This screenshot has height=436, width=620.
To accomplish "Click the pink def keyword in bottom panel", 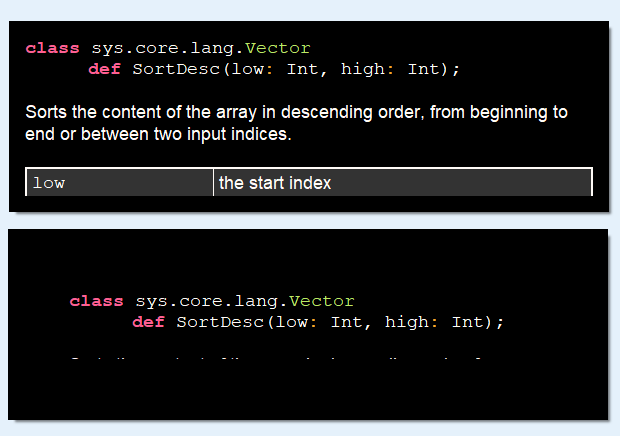I will point(150,322).
